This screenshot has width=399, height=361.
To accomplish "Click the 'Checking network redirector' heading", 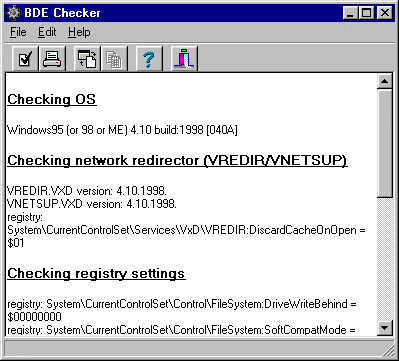I will point(177,161).
